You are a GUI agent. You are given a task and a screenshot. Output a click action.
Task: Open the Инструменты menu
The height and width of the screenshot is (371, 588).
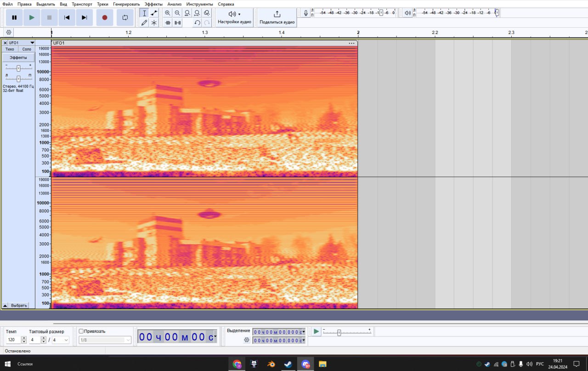200,4
